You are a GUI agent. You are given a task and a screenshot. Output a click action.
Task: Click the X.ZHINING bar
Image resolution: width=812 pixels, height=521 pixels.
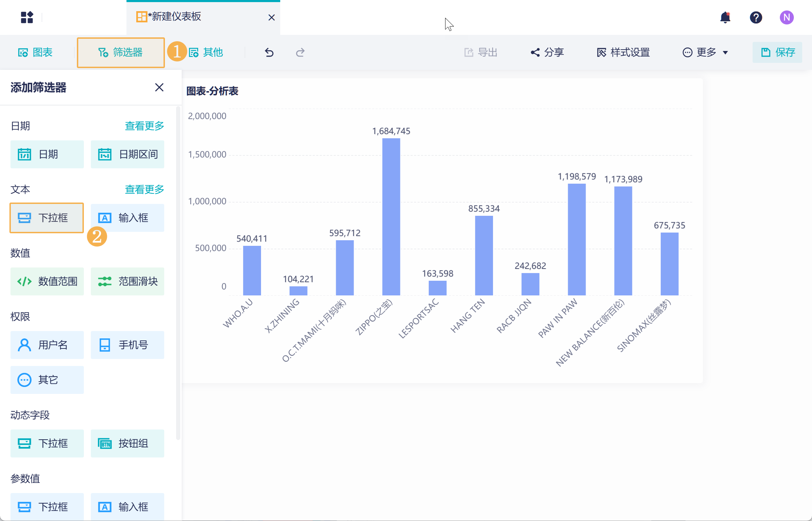(298, 291)
